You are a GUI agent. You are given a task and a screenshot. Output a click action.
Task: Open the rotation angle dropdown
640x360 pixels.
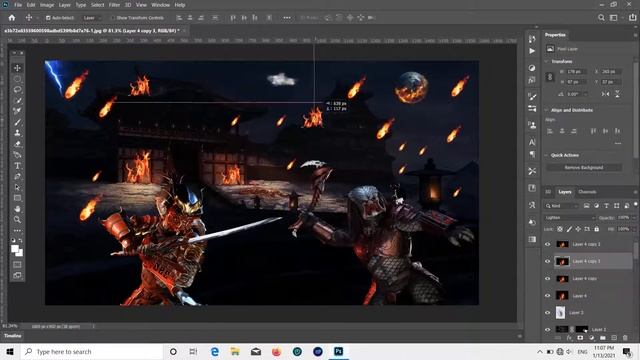(585, 94)
